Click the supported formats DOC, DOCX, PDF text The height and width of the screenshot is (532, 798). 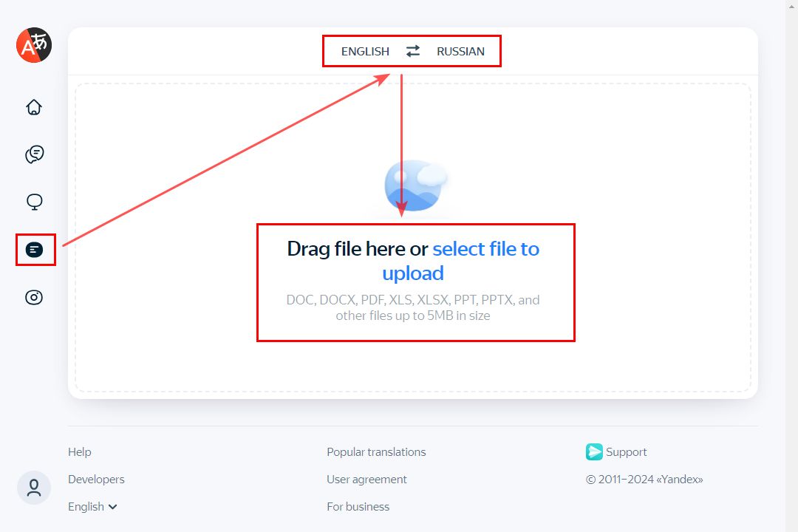[413, 307]
